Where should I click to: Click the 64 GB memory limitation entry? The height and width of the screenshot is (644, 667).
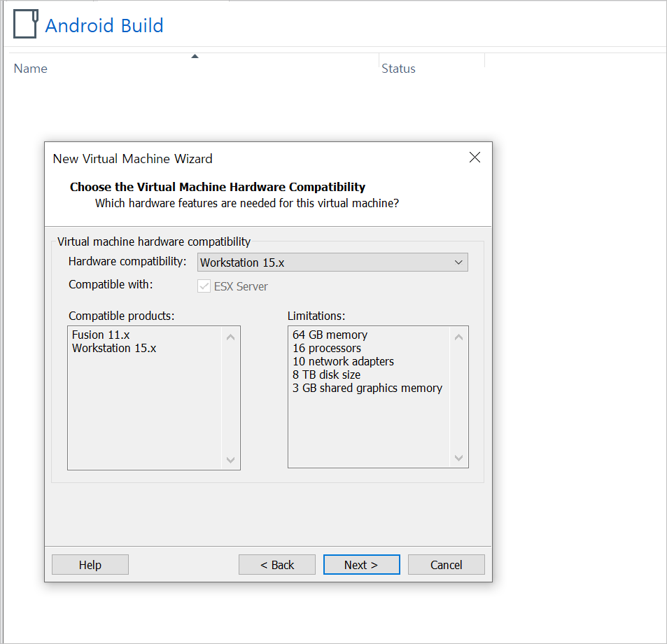(330, 335)
